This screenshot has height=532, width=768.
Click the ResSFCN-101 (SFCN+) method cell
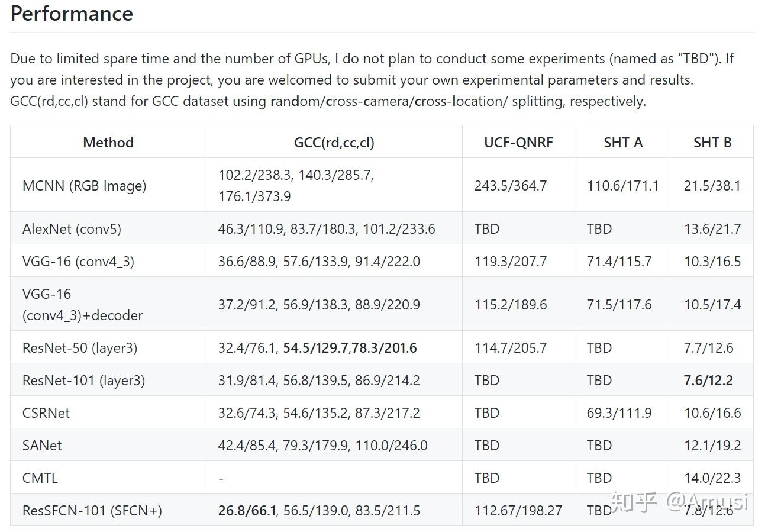click(x=92, y=510)
